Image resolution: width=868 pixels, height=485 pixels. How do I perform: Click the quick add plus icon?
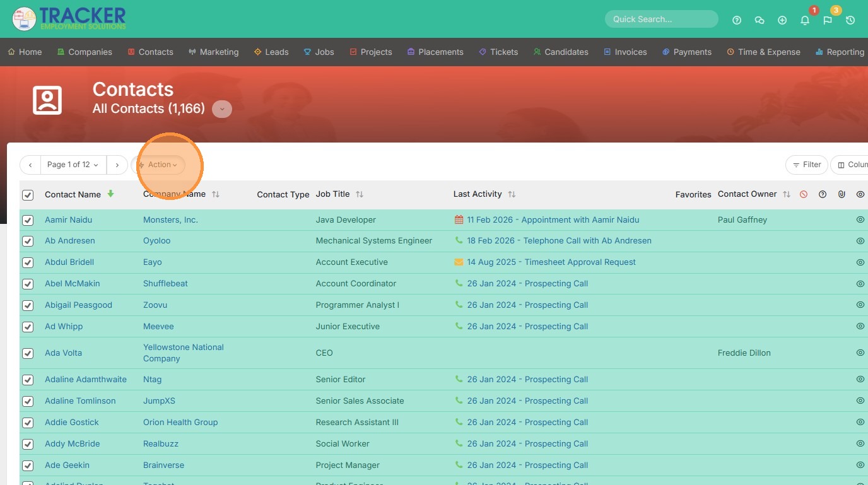(782, 20)
